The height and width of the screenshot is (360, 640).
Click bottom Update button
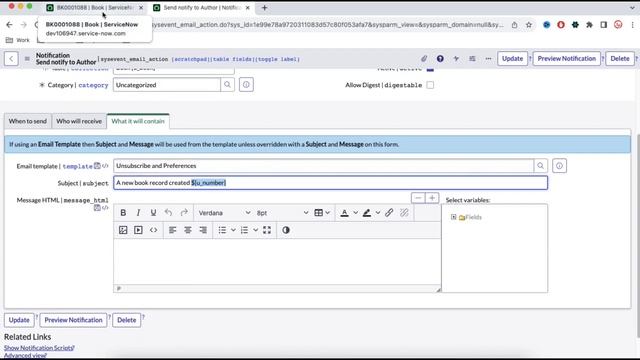[x=19, y=320]
